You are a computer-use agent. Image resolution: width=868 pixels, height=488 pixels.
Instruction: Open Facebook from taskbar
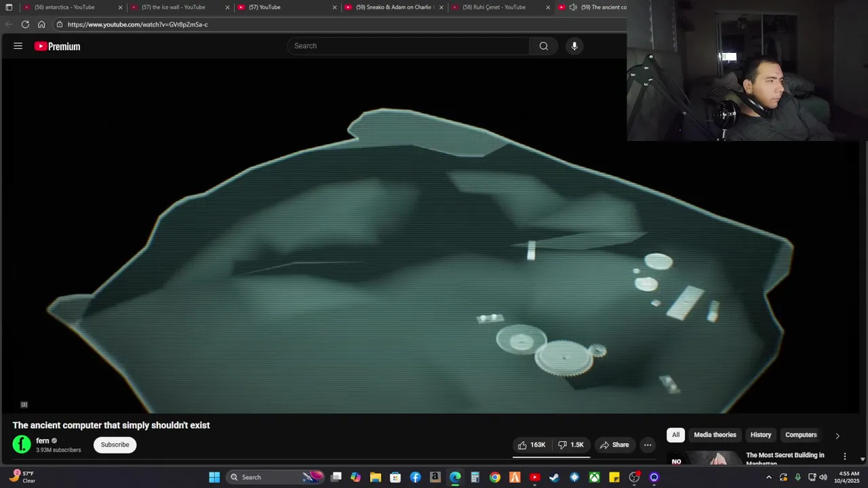pos(415,477)
